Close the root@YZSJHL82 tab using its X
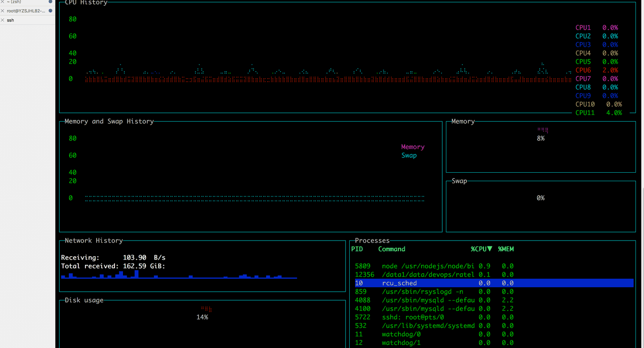This screenshot has width=644, height=348. pyautogui.click(x=3, y=11)
